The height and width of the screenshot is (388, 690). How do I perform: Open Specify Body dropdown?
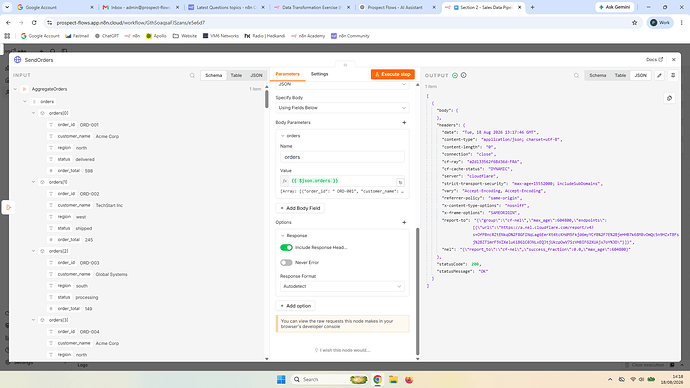point(342,108)
